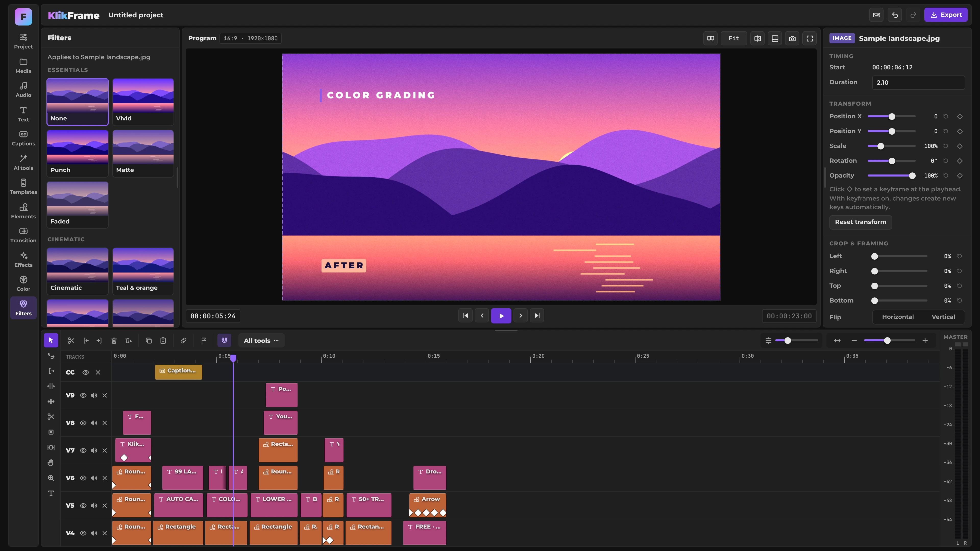Take a snapshot with the camera icon
This screenshot has width=980, height=551.
coord(792,39)
